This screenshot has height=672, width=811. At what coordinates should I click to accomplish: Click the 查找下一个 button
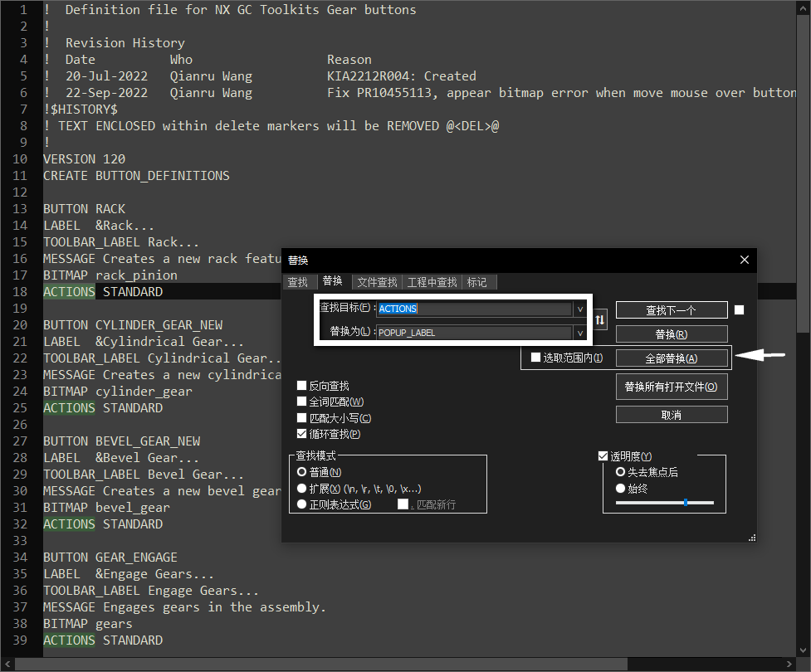(672, 310)
